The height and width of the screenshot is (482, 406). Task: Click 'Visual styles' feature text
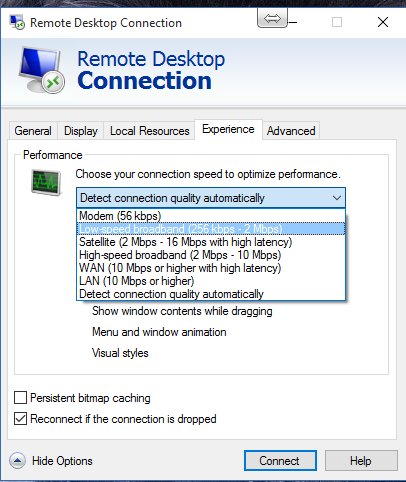click(x=120, y=353)
